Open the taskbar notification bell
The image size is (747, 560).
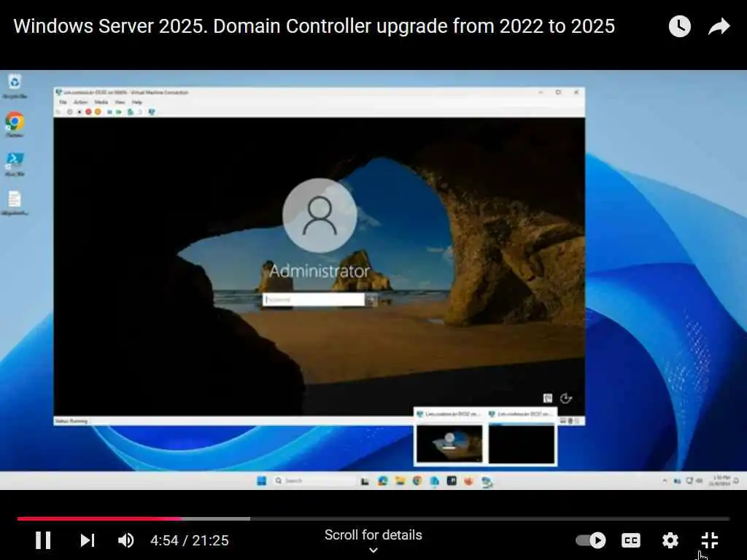click(737, 481)
